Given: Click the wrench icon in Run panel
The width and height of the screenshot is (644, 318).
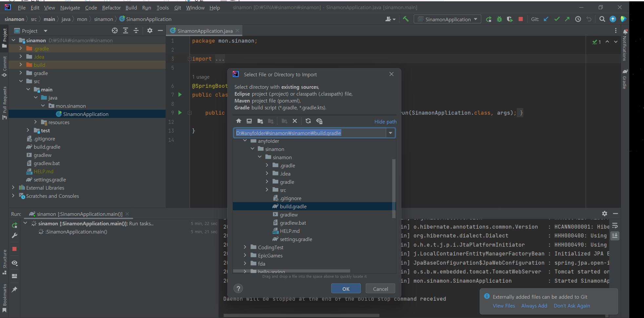Looking at the screenshot, I should click(14, 235).
